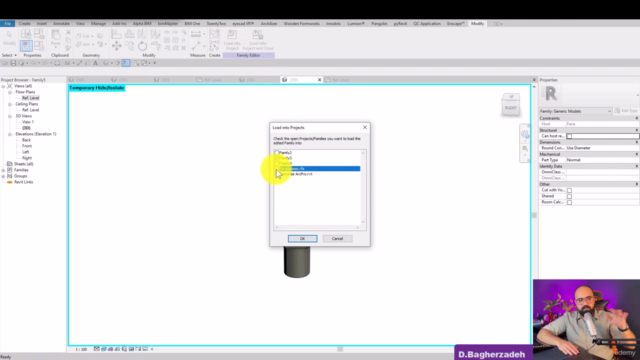Toggle the Cut with Voids checkbox
Screen dimensions: 640x360
(x=569, y=190)
